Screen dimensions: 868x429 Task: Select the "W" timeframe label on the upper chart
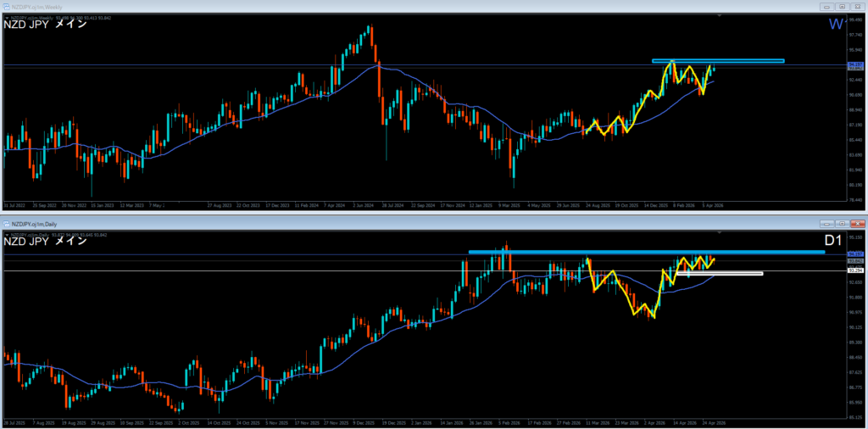click(x=835, y=25)
